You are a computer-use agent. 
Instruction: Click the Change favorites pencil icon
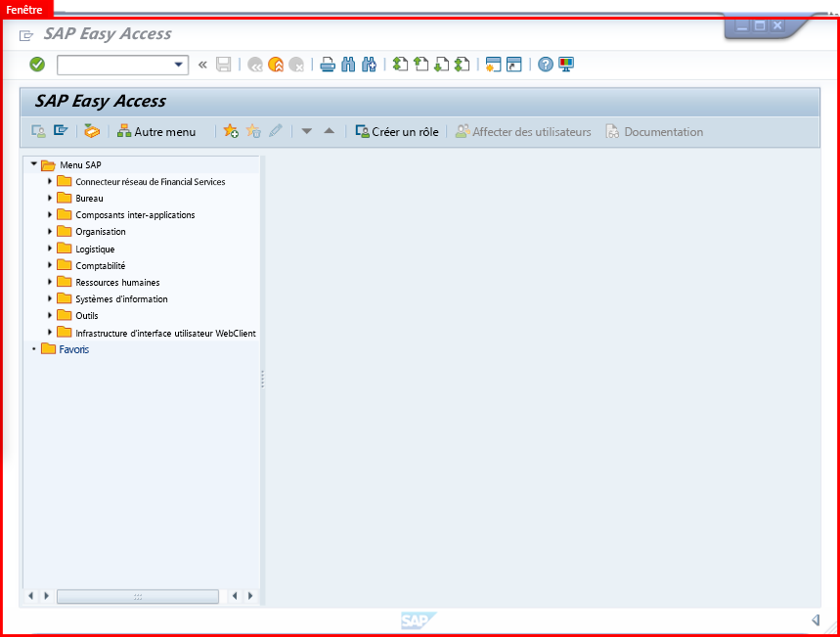(276, 131)
